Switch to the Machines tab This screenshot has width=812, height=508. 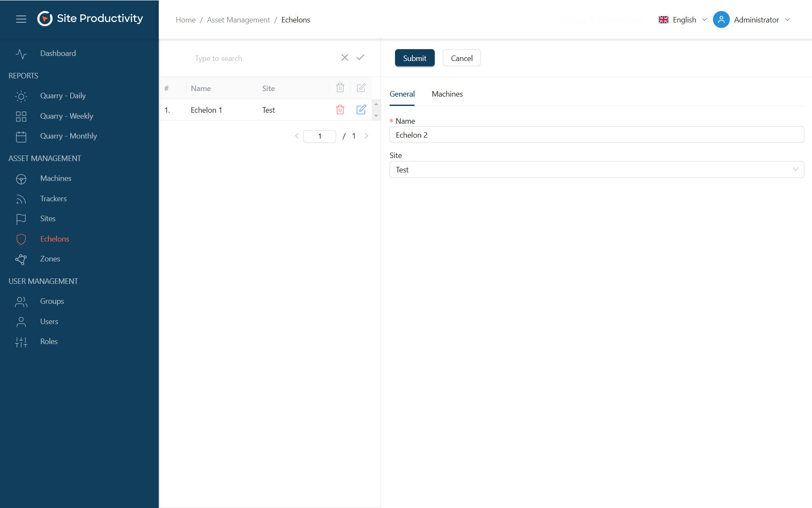point(447,94)
